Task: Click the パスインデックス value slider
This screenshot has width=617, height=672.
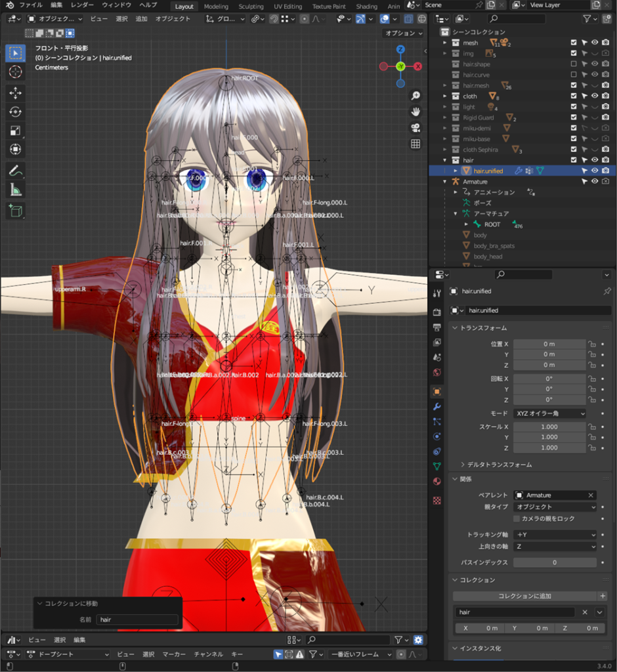Action: 555,562
